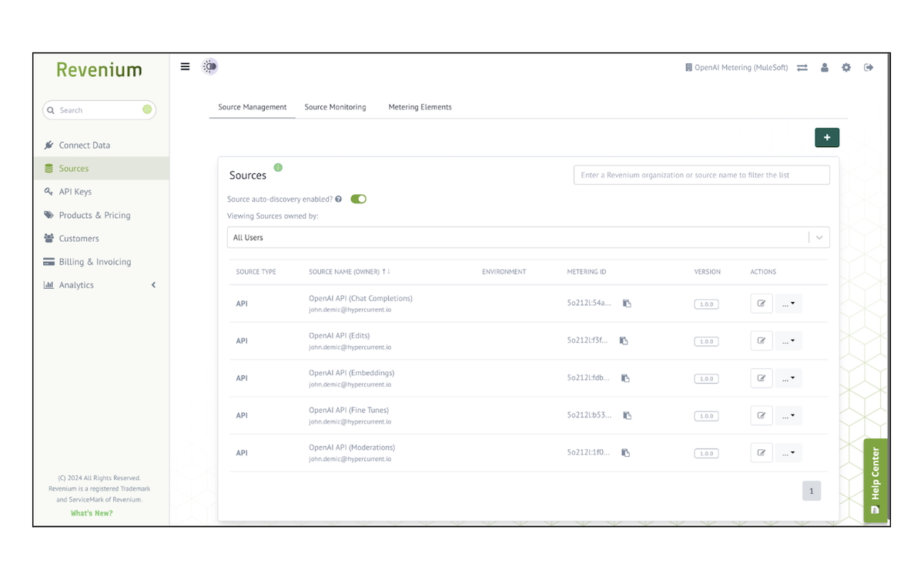Click the logout icon
This screenshot has height=577, width=924.
pyautogui.click(x=869, y=68)
